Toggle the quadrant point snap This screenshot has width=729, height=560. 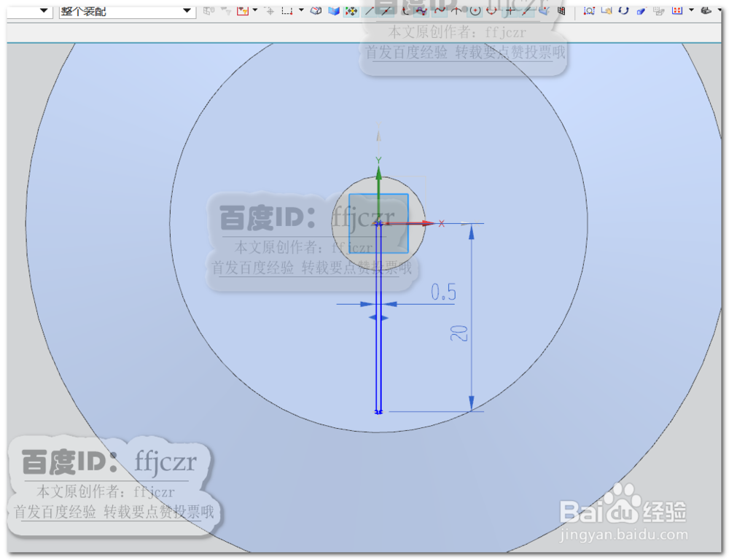[492, 10]
